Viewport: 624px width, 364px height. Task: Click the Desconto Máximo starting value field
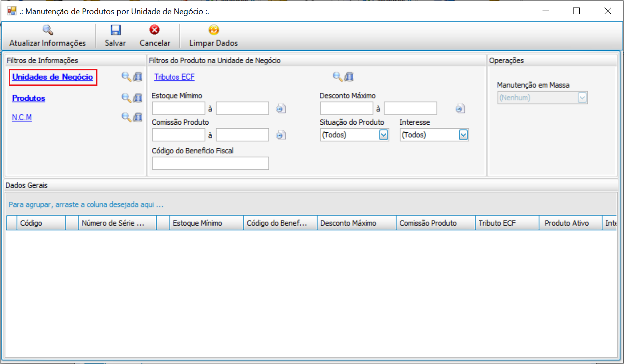pyautogui.click(x=347, y=108)
